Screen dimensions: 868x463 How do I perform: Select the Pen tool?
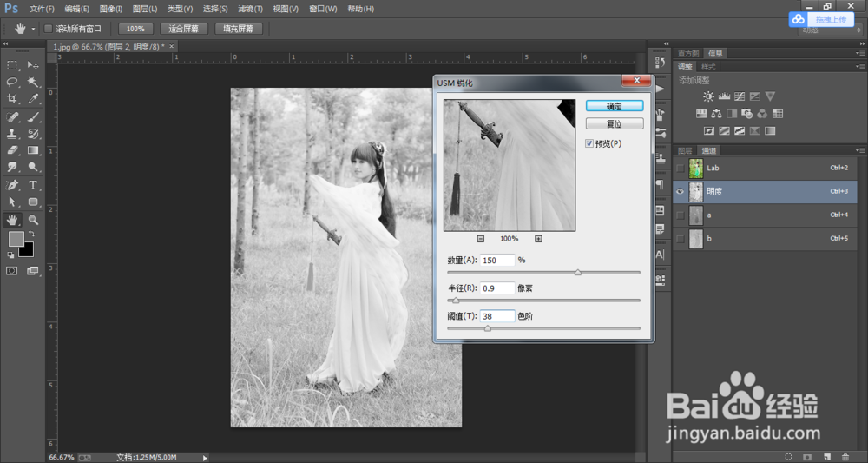point(12,185)
